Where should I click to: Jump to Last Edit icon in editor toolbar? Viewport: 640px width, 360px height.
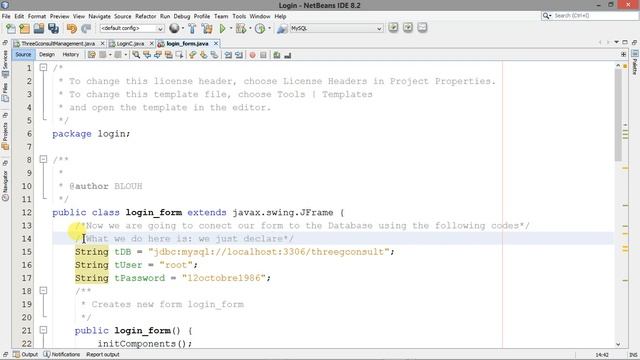coord(91,55)
